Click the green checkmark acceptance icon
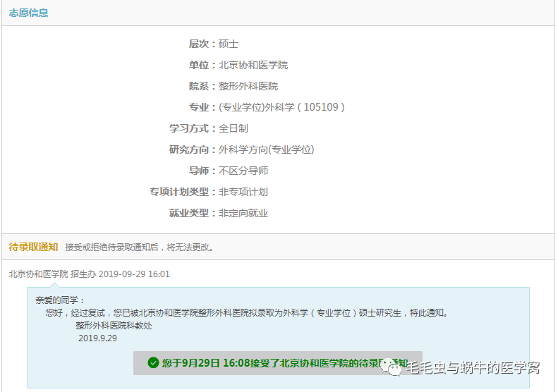The width and height of the screenshot is (558, 392). pos(153,363)
